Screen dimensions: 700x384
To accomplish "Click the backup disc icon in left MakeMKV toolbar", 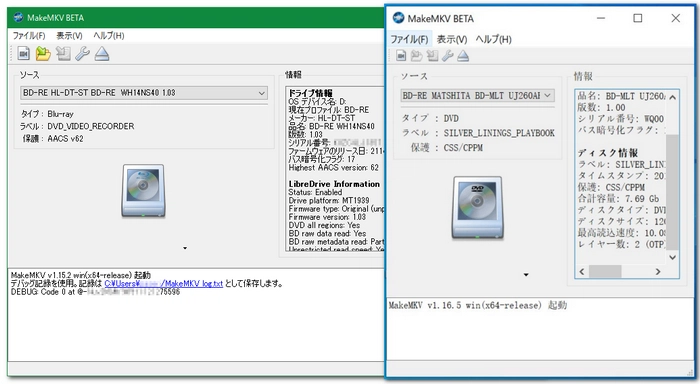I will tap(63, 54).
